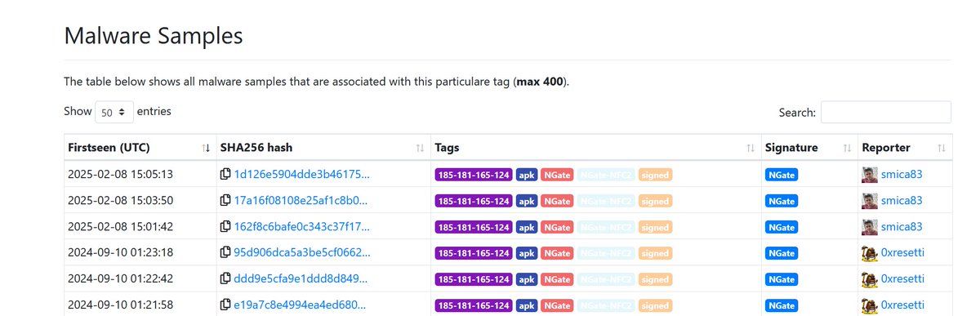Open the Show entries count dropdown
The height and width of the screenshot is (316, 980).
pyautogui.click(x=114, y=112)
